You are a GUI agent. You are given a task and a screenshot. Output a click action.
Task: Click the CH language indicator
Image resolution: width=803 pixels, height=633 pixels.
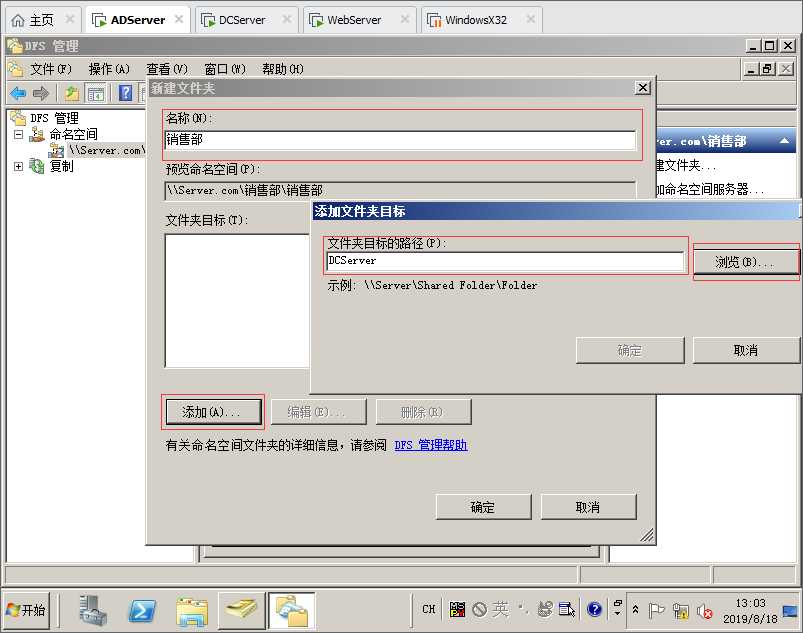click(429, 609)
